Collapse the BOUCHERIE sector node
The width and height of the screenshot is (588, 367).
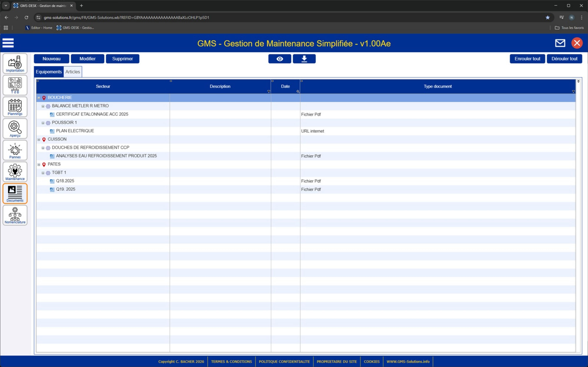39,98
